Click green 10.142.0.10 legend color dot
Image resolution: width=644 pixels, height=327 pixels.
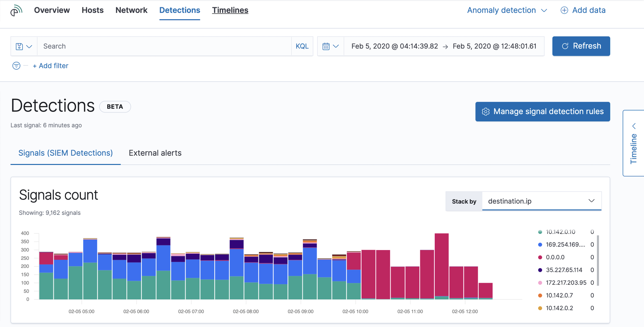tap(540, 232)
